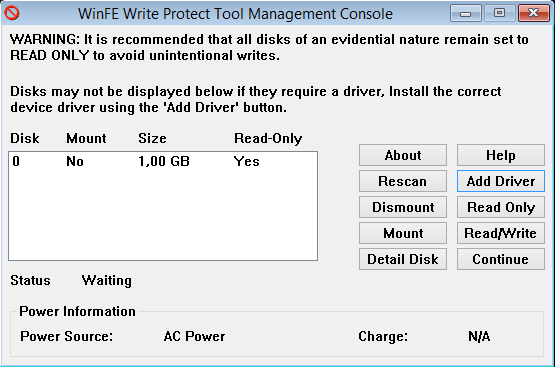
Task: Click the WinFE red prohibition icon in title bar
Action: click(x=12, y=13)
